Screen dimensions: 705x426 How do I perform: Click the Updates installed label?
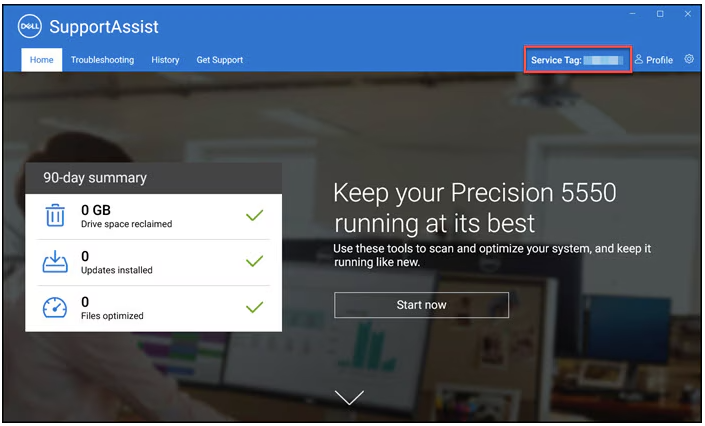tap(116, 270)
